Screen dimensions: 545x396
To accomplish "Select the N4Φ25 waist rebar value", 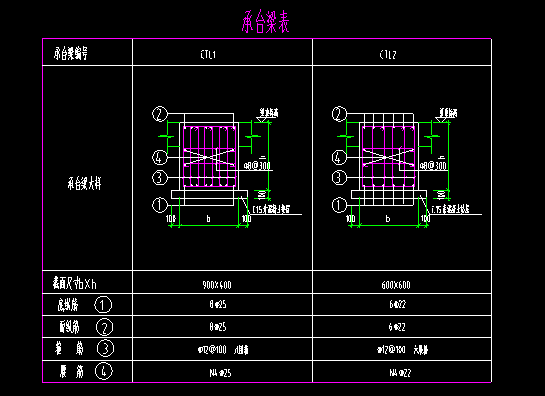I will click(x=220, y=373).
